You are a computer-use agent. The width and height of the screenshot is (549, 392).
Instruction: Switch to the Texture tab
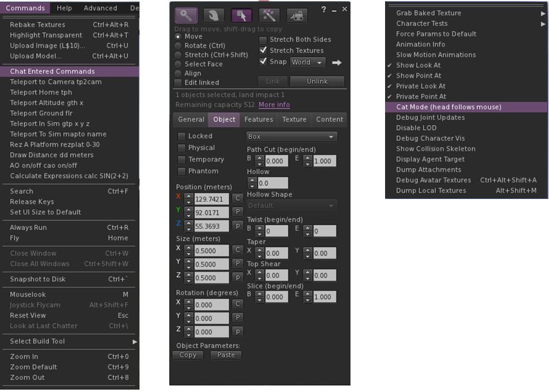(294, 120)
